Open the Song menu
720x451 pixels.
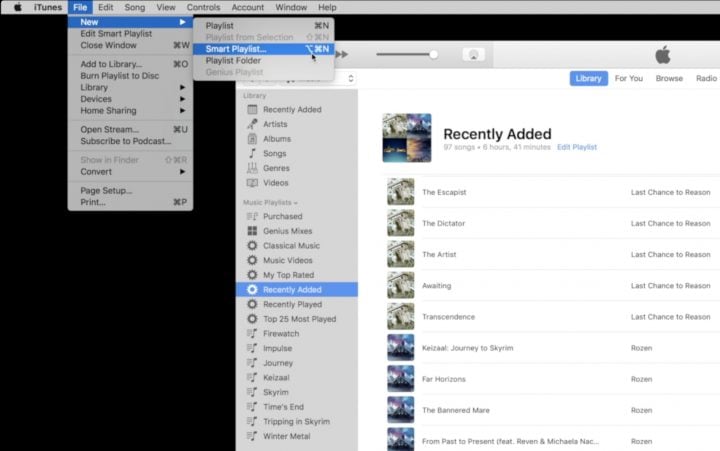point(135,7)
